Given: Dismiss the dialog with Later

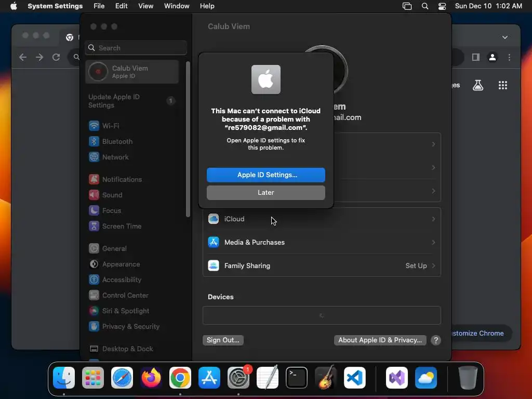Looking at the screenshot, I should tap(265, 192).
